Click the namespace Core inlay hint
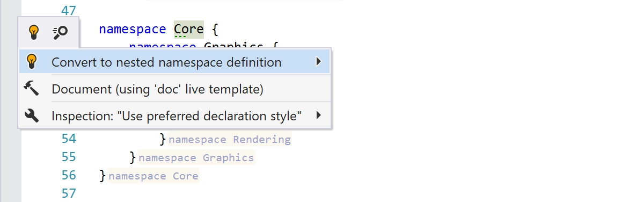Image resolution: width=644 pixels, height=202 pixels. (153, 176)
